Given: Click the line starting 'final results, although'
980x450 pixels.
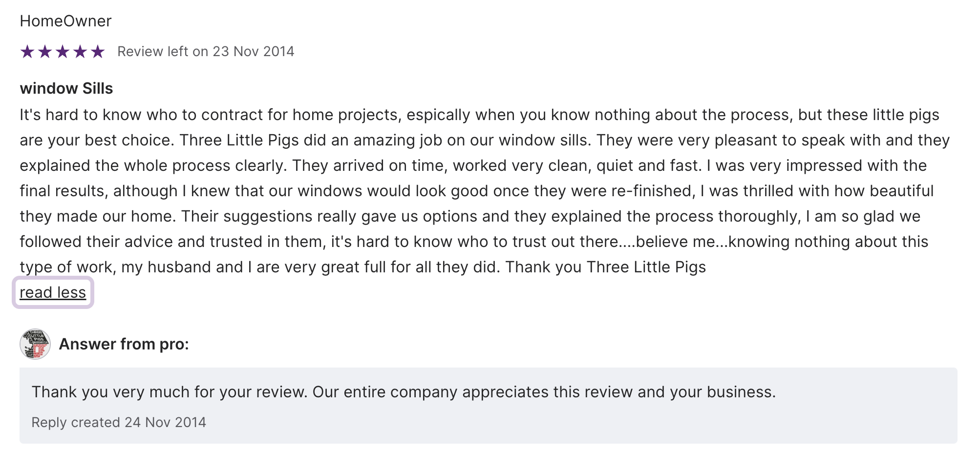Looking at the screenshot, I should tap(476, 191).
